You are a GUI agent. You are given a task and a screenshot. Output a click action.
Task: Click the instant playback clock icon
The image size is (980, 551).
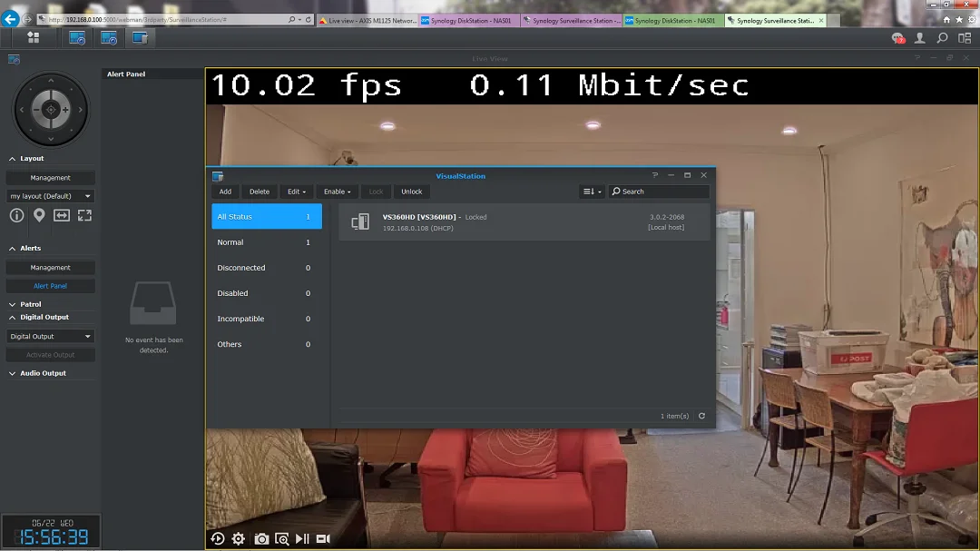coord(218,539)
